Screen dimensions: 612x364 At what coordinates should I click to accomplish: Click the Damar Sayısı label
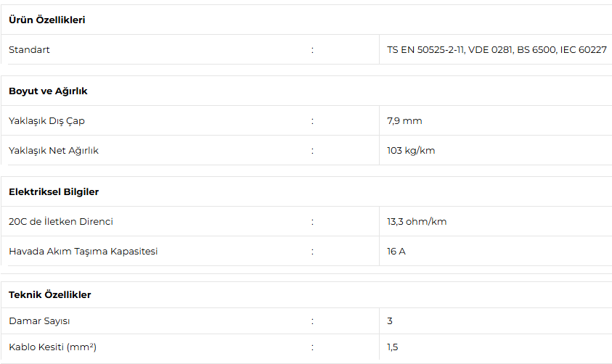click(x=39, y=321)
